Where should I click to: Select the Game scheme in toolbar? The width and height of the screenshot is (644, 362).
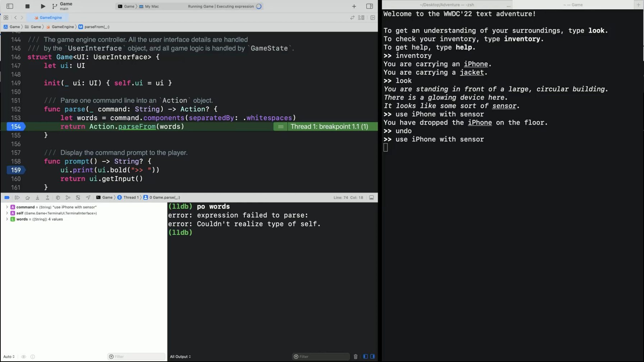[126, 6]
